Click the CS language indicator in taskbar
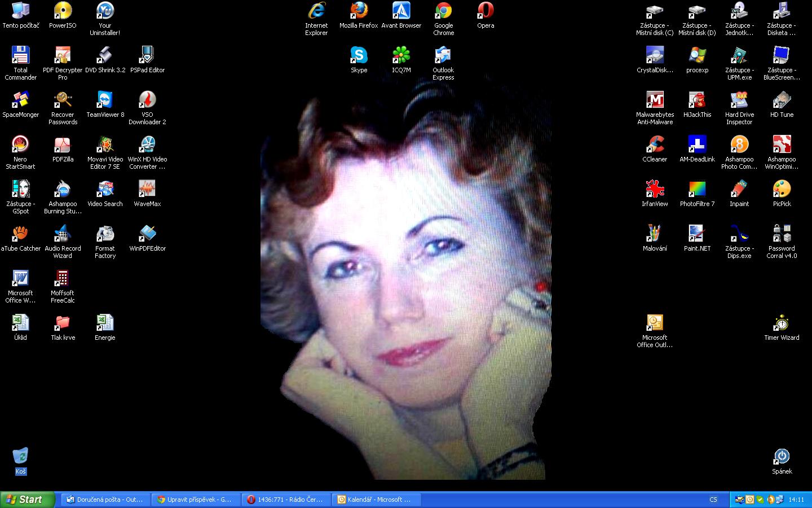Viewport: 812px width, 508px height. (713, 500)
